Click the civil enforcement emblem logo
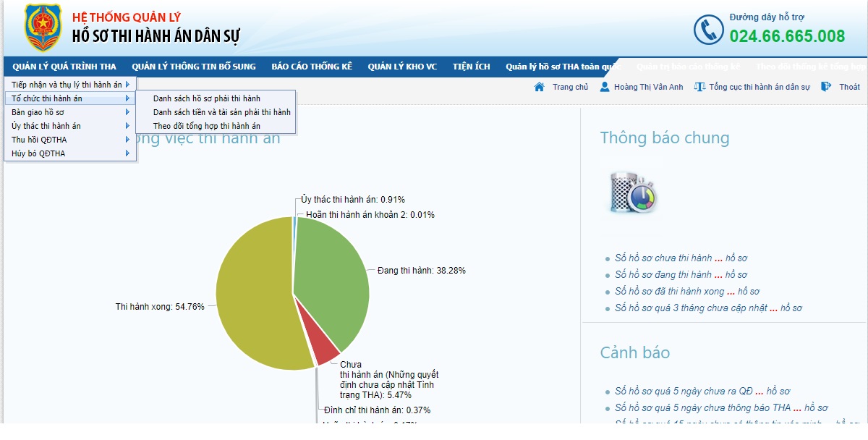Image resolution: width=868 pixels, height=440 pixels. click(43, 27)
